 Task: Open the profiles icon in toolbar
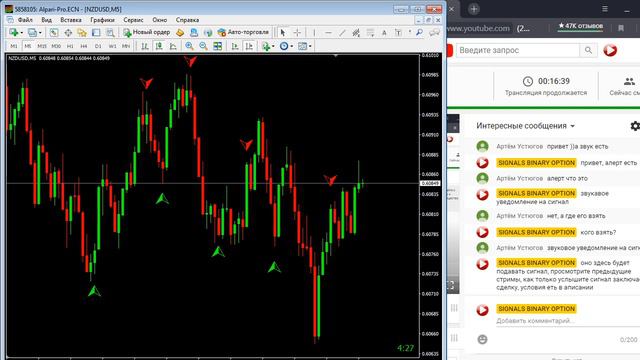pyautogui.click(x=32, y=32)
